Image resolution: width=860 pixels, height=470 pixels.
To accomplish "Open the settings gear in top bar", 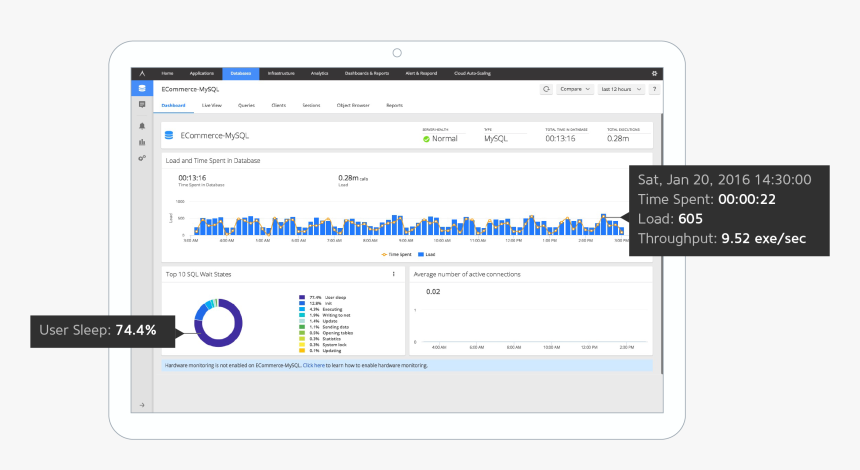I will [x=654, y=73].
